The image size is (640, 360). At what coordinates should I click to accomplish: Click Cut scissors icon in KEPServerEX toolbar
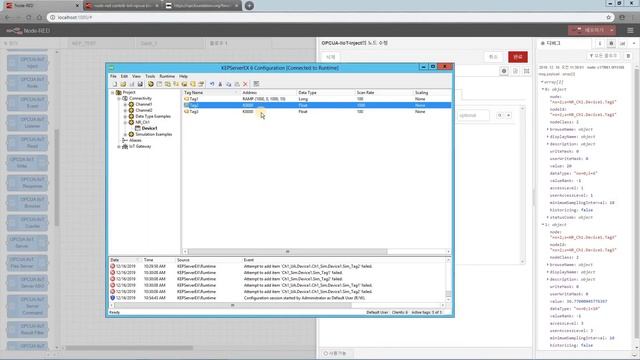coord(220,84)
